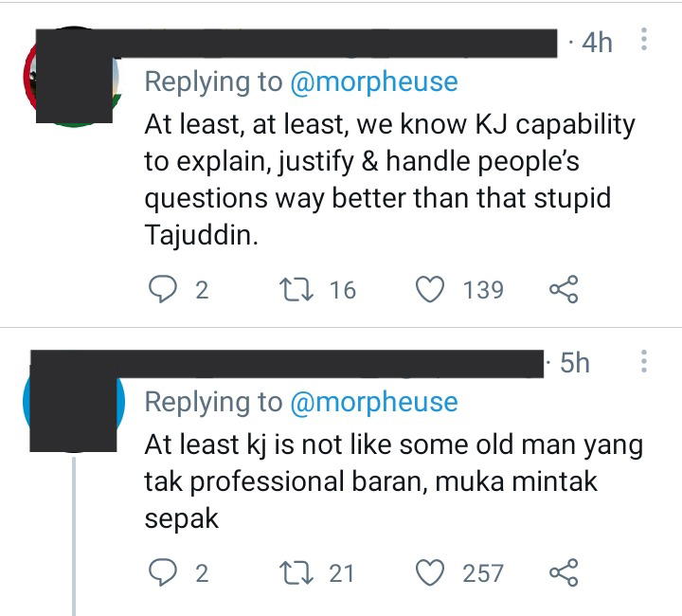Viewport: 682px width, 616px height.
Task: Open the 4h timestamp of first tweet
Action: click(597, 43)
